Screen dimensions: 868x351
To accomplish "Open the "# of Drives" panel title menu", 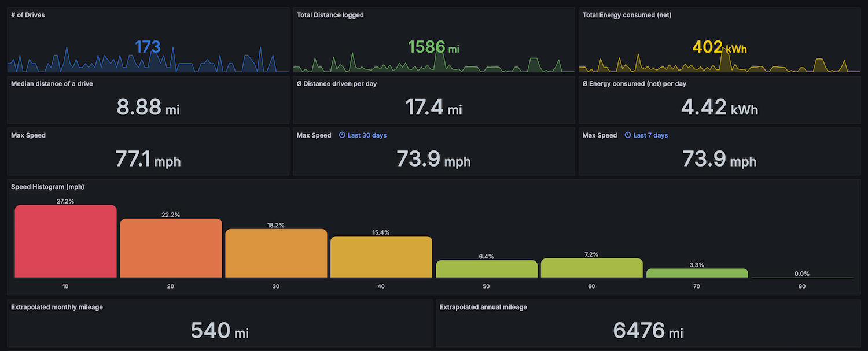I will point(28,15).
